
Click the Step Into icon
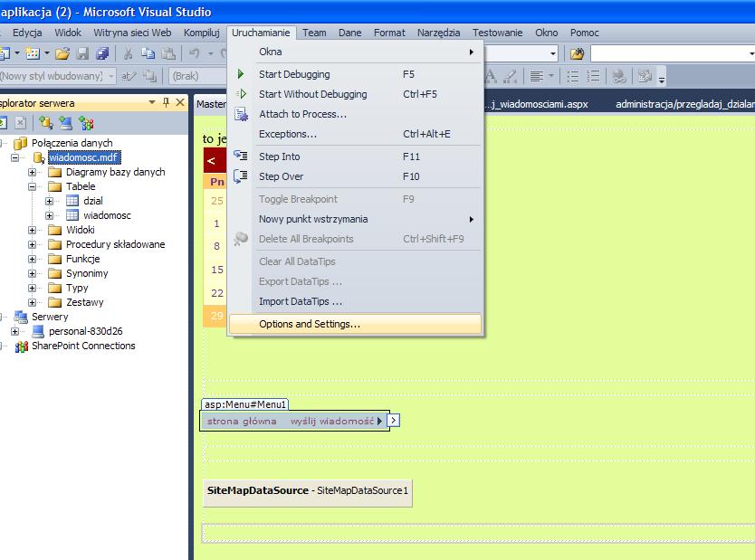point(240,156)
